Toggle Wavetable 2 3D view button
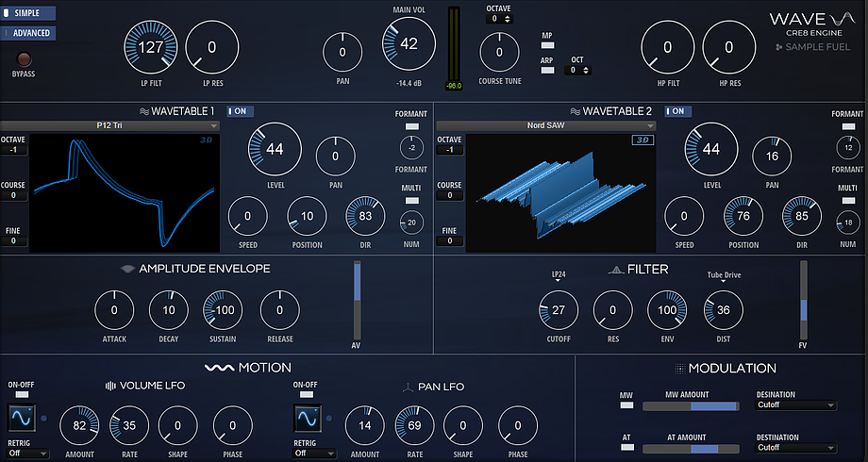The width and height of the screenshot is (868, 462). (643, 140)
